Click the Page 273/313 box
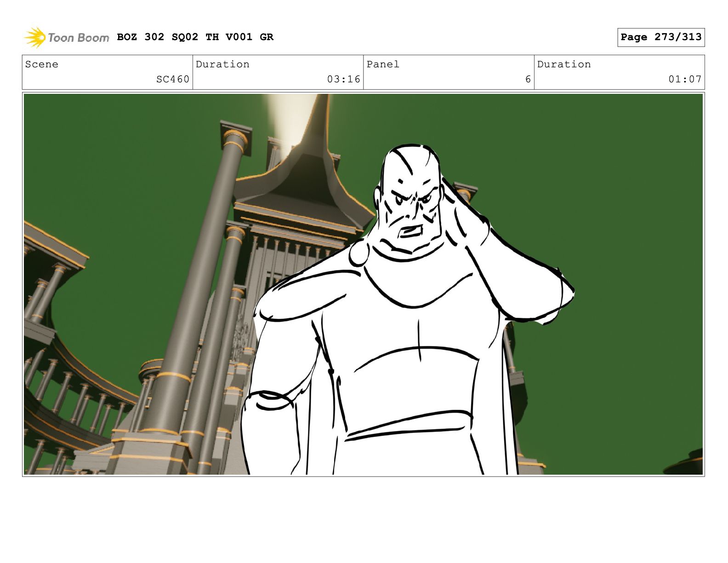 coord(660,37)
